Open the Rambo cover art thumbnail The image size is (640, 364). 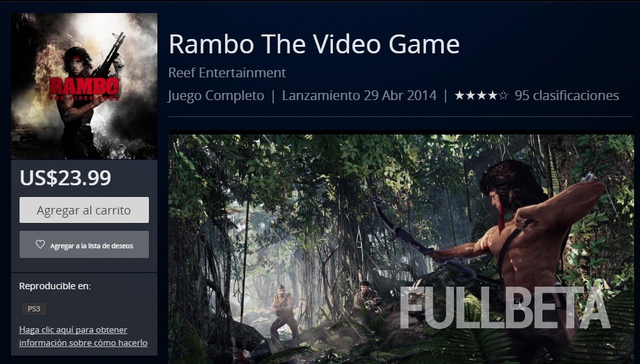84,86
